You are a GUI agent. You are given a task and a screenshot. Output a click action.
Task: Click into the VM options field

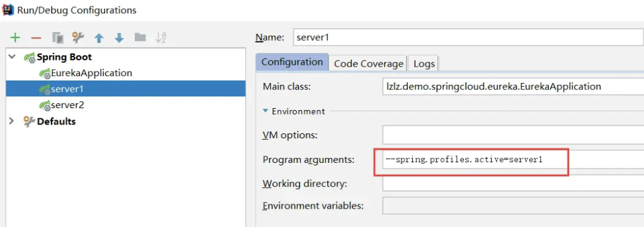(x=513, y=135)
